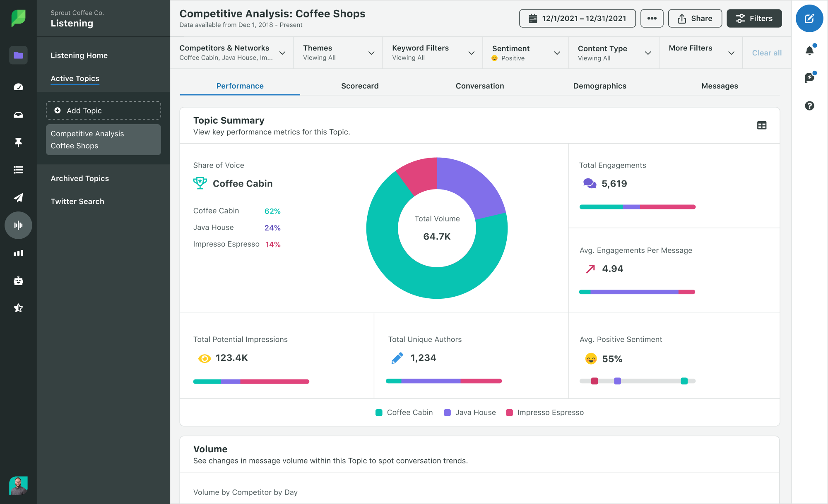
Task: Select the Sprout social listening icon
Action: tap(18, 225)
